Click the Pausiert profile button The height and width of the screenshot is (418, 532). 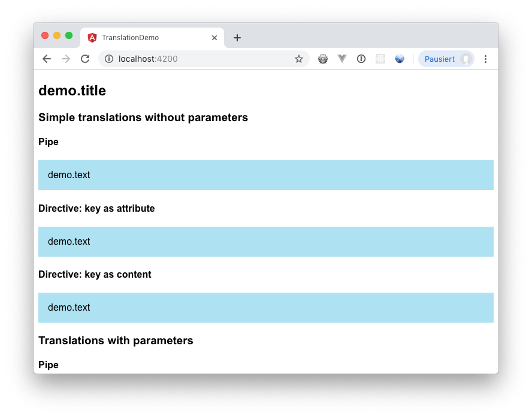coord(446,59)
